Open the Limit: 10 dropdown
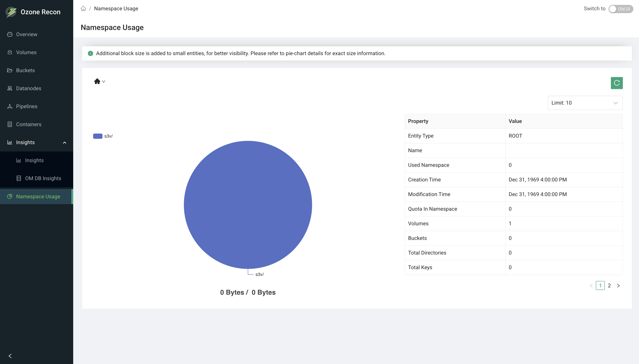Viewport: 639px width, 364px height. point(585,103)
